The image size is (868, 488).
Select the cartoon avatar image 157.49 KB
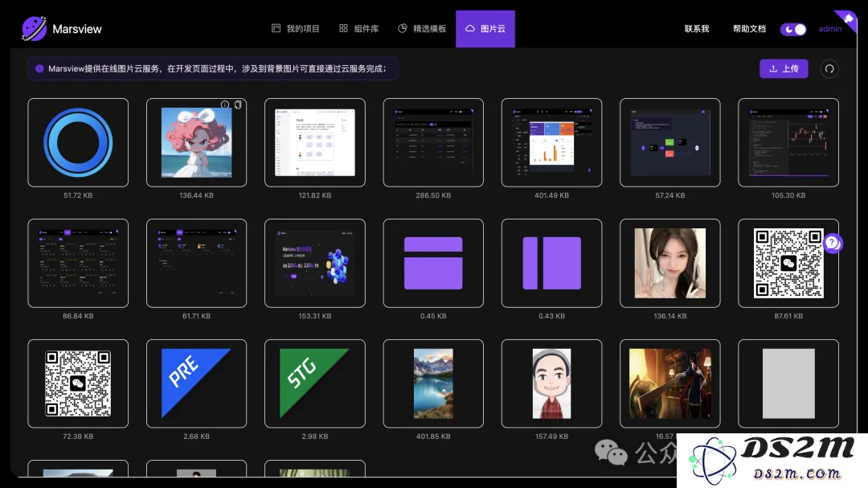tap(552, 383)
